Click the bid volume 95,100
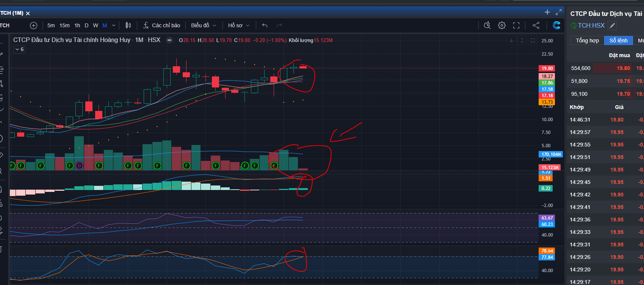The height and width of the screenshot is (285, 644). pos(579,94)
